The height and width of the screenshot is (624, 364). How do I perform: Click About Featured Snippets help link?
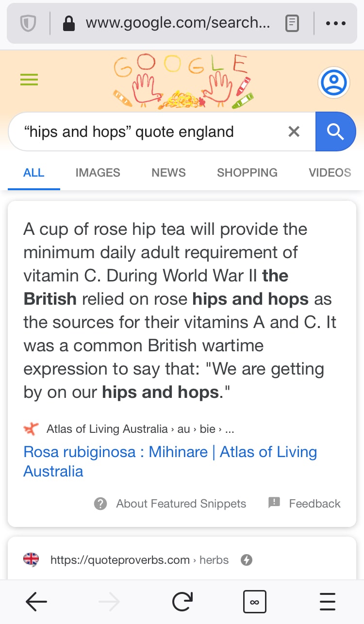coord(181,504)
